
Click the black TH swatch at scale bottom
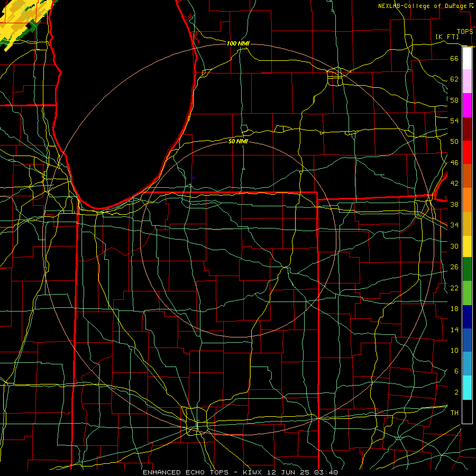point(467,411)
